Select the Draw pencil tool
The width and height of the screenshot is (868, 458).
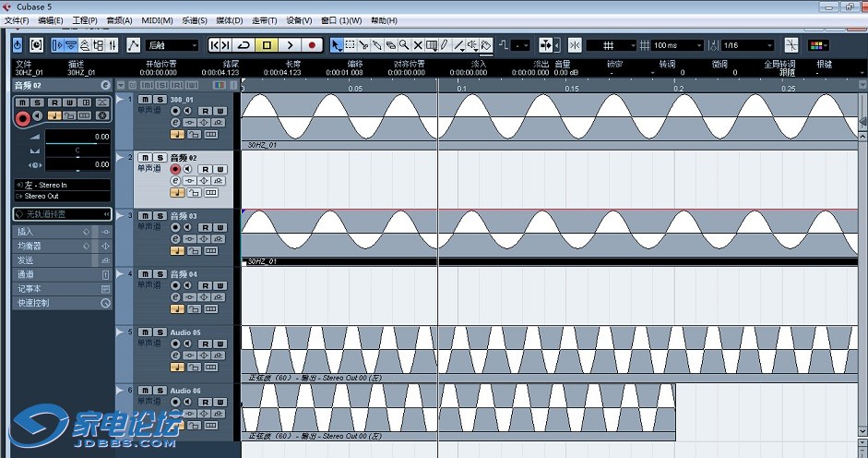(445, 45)
